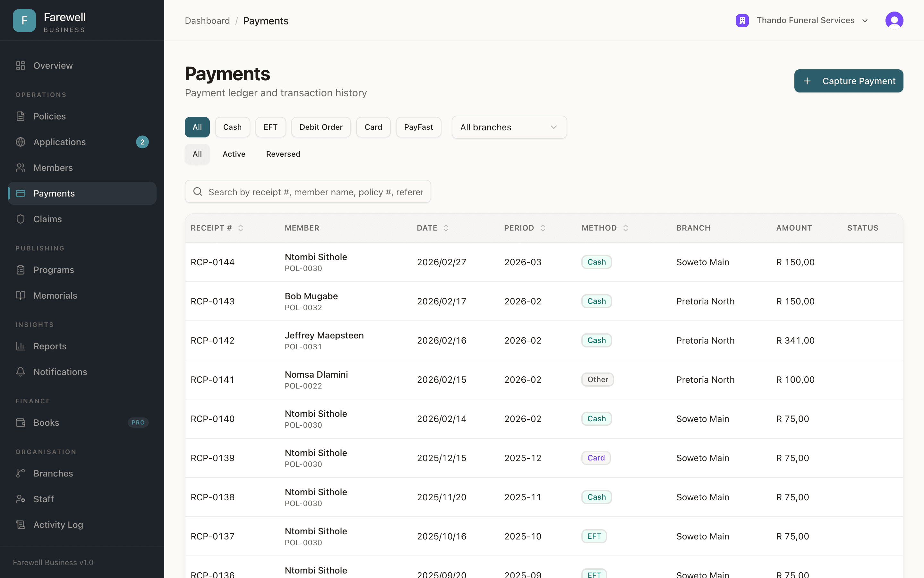Click the Reports bar chart icon

tap(21, 346)
